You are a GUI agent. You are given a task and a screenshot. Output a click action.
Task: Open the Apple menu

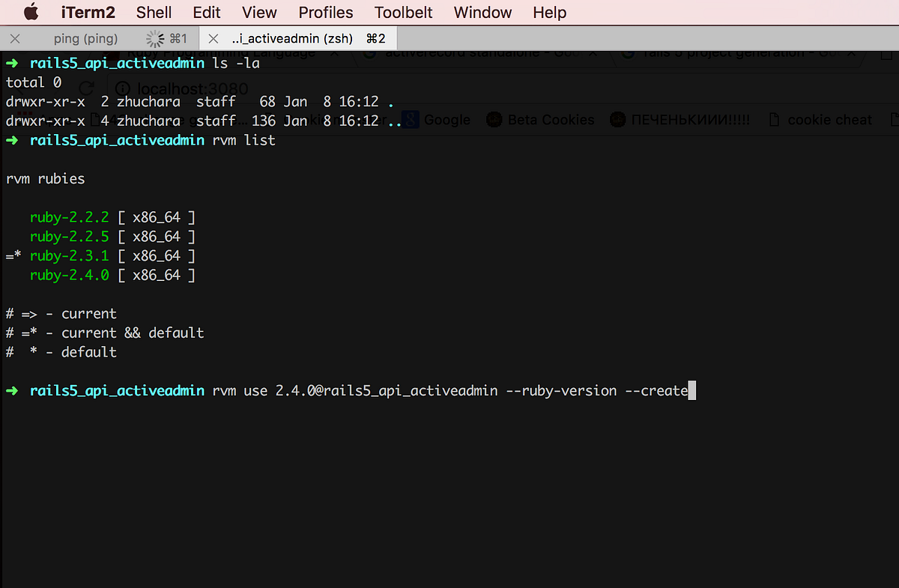[30, 12]
